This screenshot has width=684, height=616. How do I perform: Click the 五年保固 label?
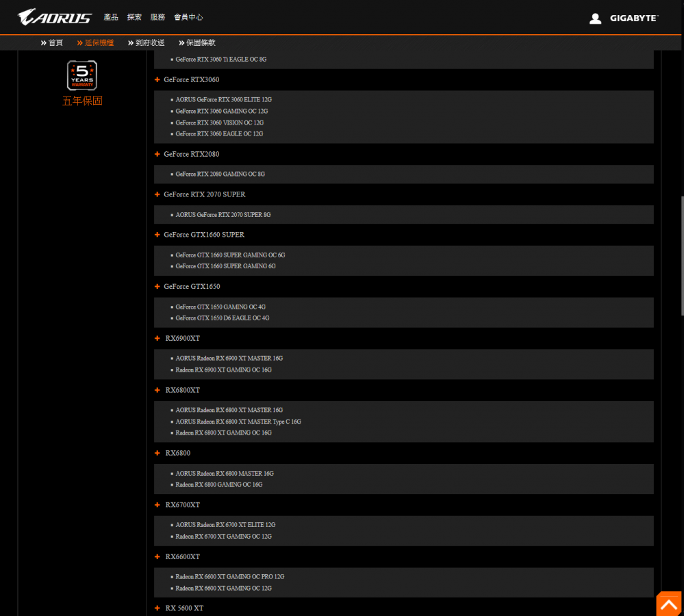(x=82, y=101)
